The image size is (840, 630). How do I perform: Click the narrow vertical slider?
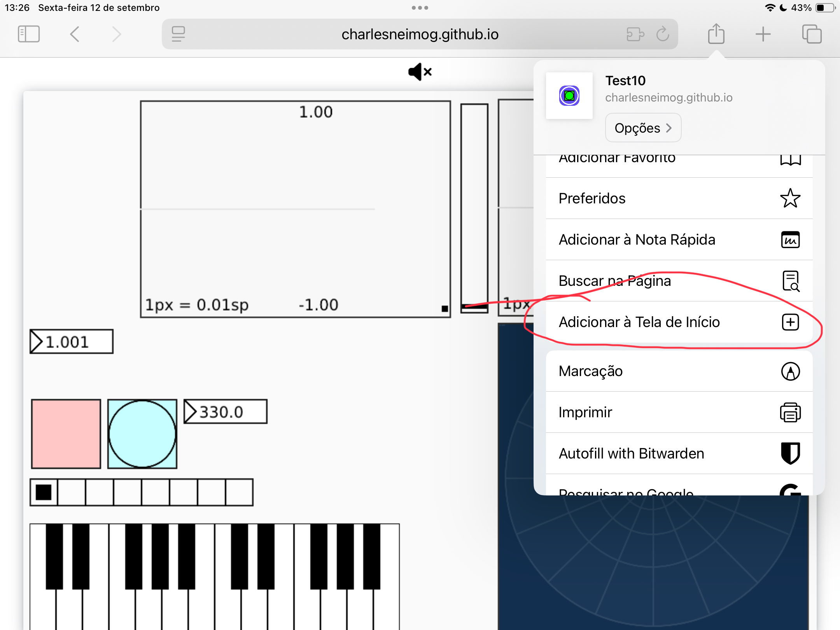click(x=474, y=208)
